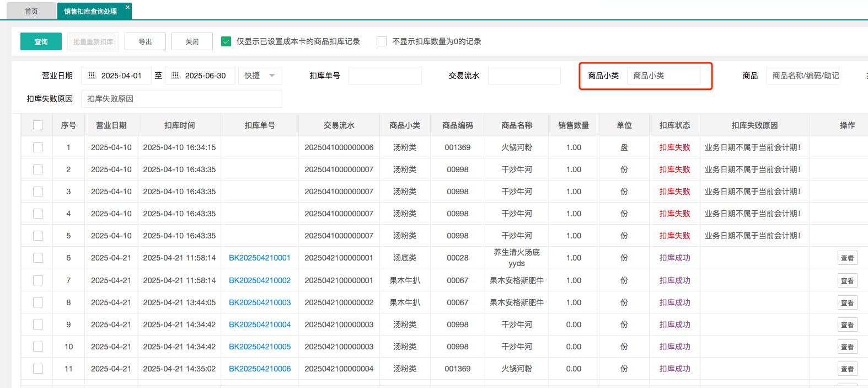Open order link BK202504210001
The height and width of the screenshot is (388, 868).
260,258
